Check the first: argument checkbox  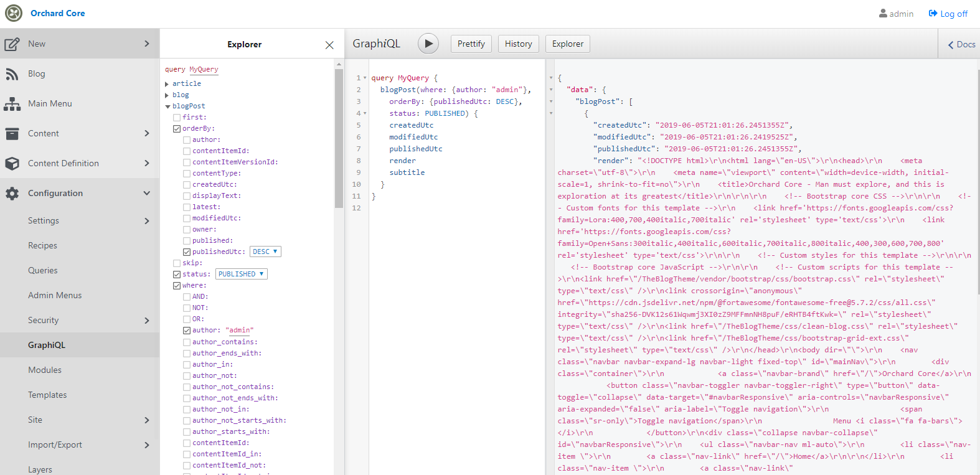click(177, 117)
